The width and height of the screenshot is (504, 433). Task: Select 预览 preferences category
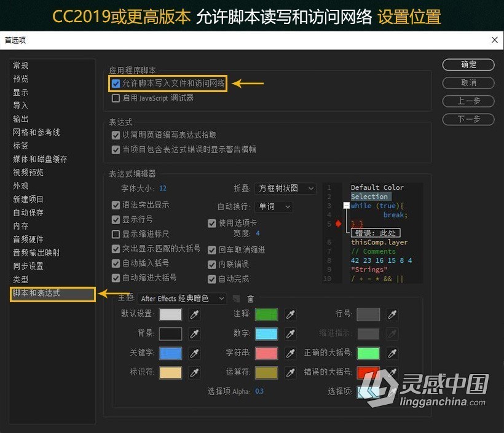click(21, 79)
